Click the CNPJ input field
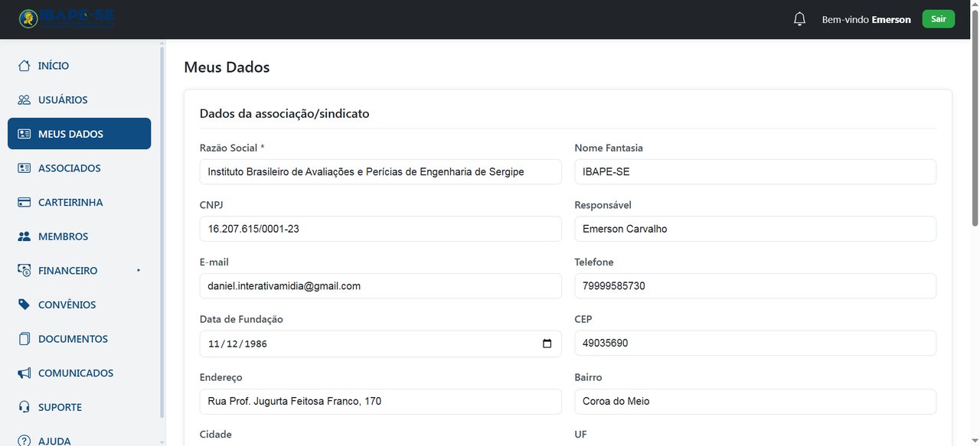 (381, 229)
